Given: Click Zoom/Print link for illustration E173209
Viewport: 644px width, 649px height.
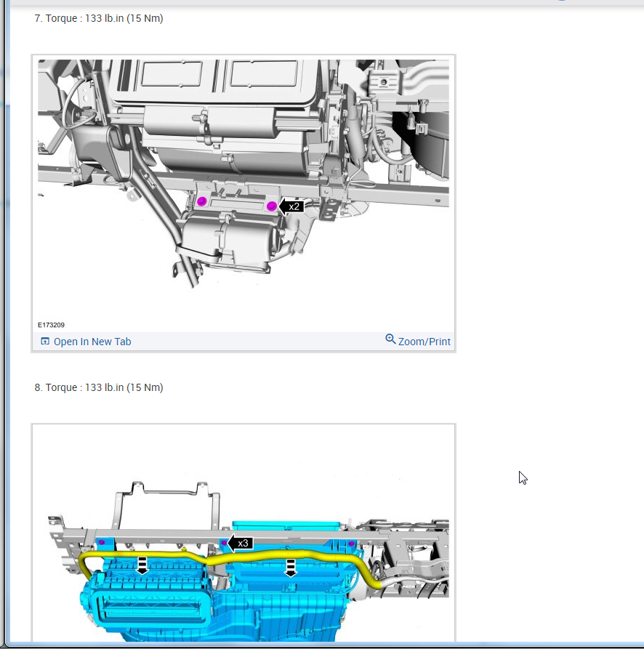Looking at the screenshot, I should [x=418, y=341].
